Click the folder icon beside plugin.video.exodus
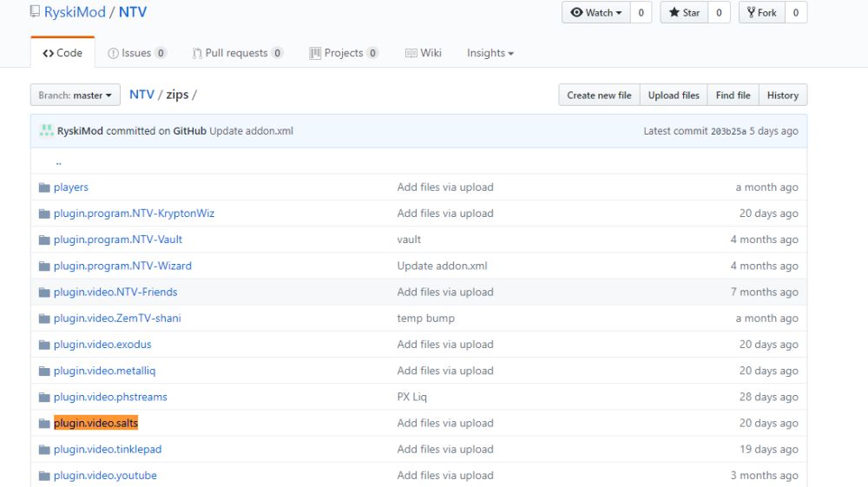This screenshot has width=868, height=487. [x=44, y=345]
